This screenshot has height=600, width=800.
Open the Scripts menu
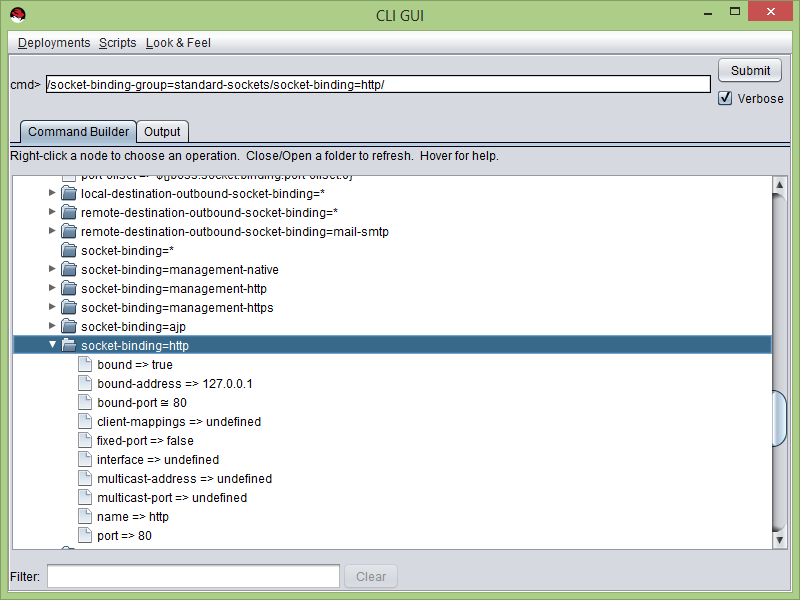tap(117, 43)
